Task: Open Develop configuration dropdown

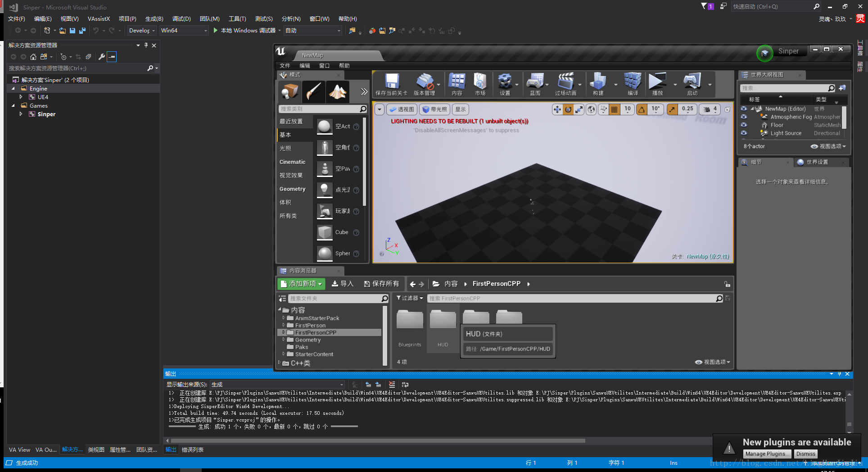Action: (x=142, y=31)
